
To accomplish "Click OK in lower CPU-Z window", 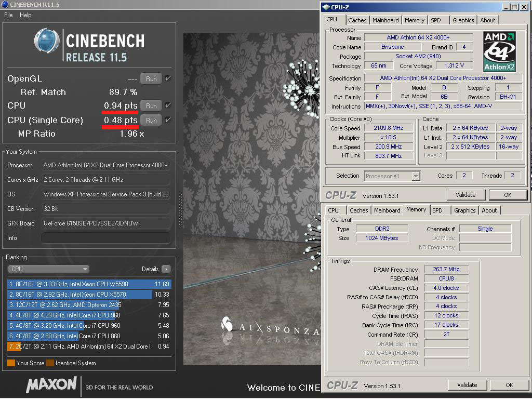I will pyautogui.click(x=509, y=385).
